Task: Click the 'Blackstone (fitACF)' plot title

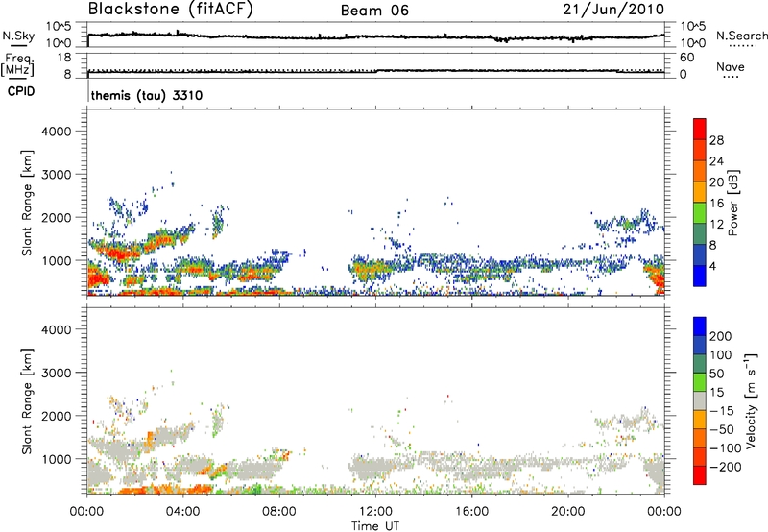Action: point(171,9)
